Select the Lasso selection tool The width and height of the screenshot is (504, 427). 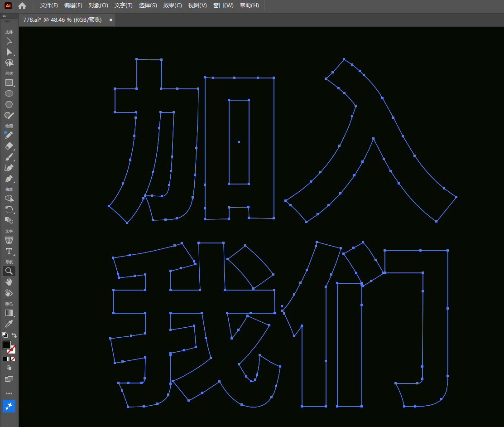tap(9, 63)
